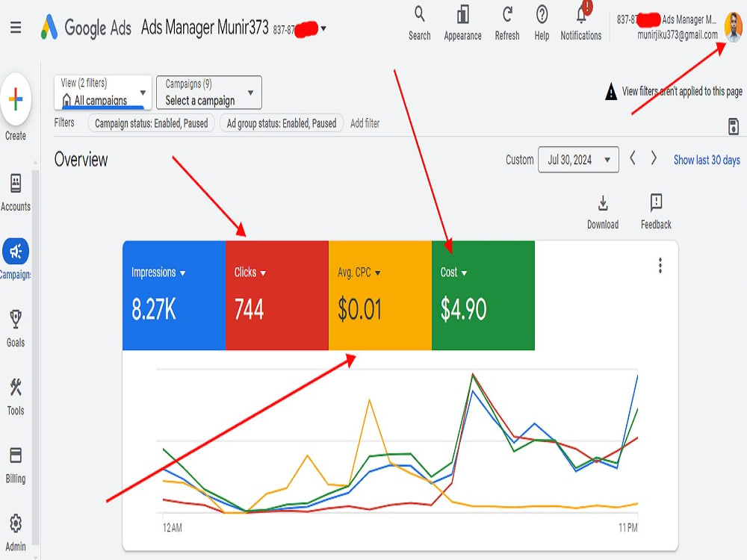
Task: Open the View All campaigns dropdown
Action: coord(103,93)
